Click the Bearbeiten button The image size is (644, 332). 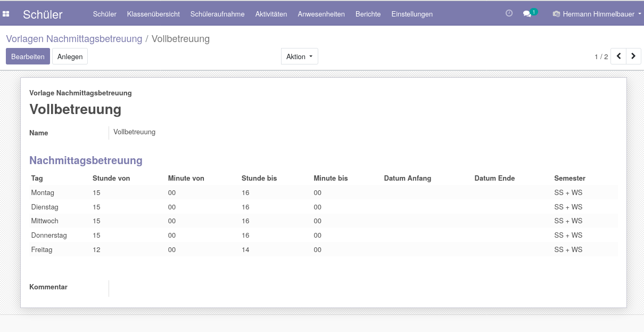point(28,56)
